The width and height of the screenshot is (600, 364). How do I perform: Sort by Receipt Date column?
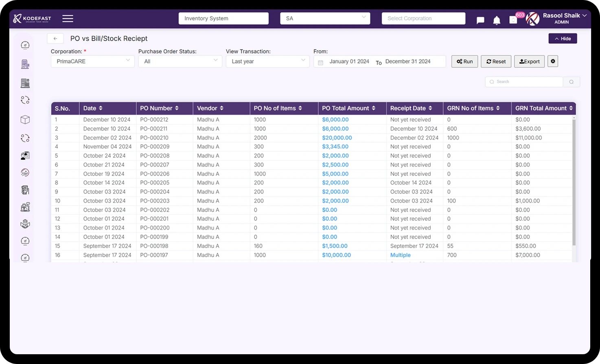tap(430, 108)
